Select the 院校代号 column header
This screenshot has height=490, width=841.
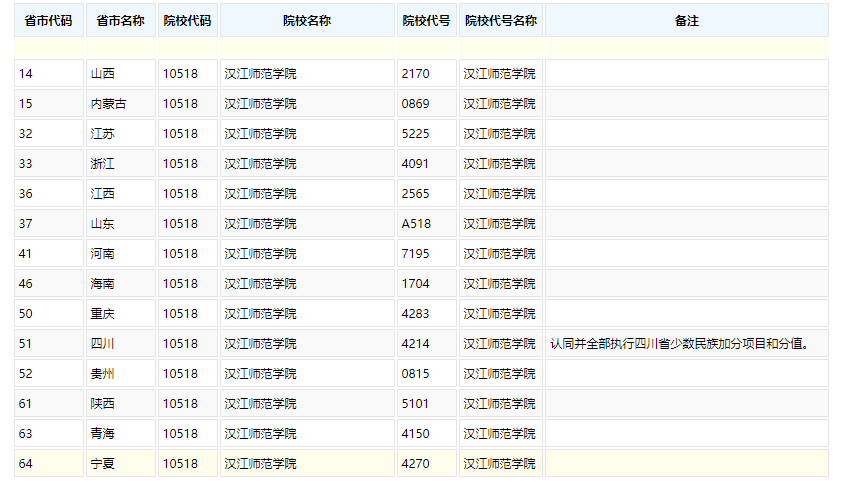(x=427, y=21)
